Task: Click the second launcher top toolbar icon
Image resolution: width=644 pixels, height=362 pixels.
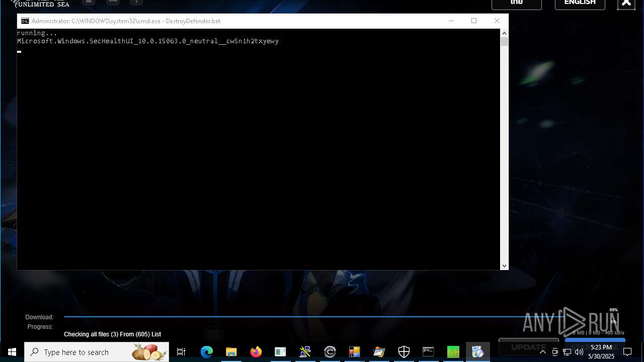Action: pos(113,2)
